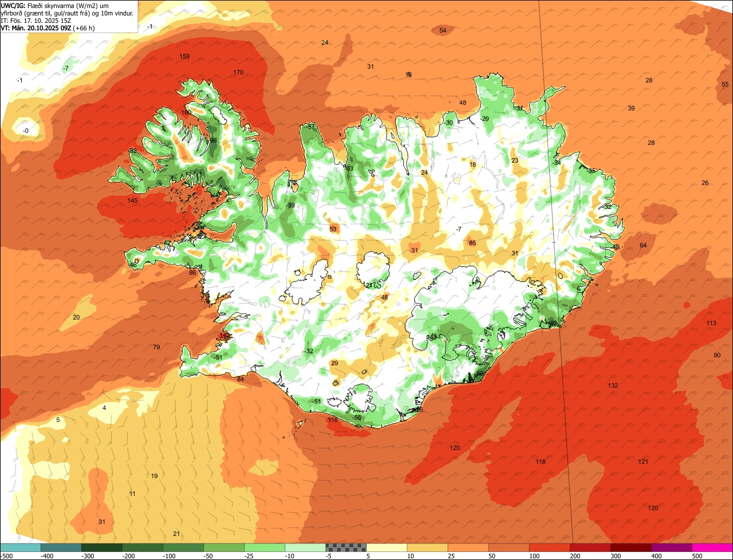Click the legend swatch between -50 and -25
This screenshot has width=733, height=560.
[x=224, y=547]
